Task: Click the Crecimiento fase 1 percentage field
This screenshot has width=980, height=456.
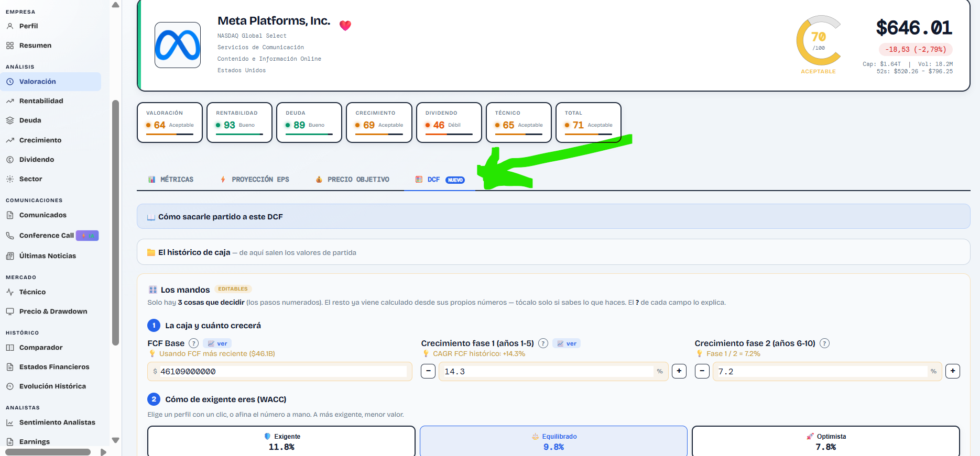Action: click(x=553, y=372)
